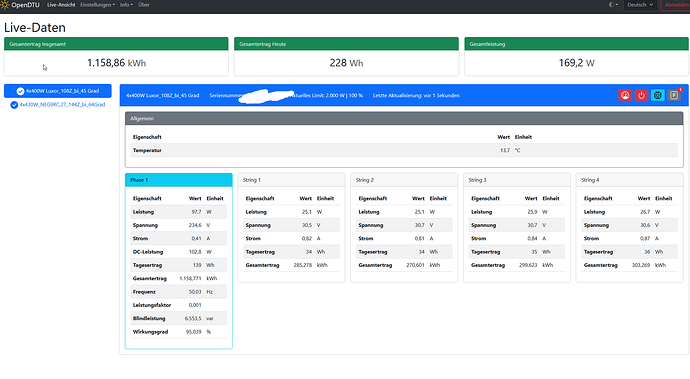Click Phase 1 Tagesertrag value 139
Image resolution: width=690 pixels, height=379 pixels.
(x=197, y=265)
